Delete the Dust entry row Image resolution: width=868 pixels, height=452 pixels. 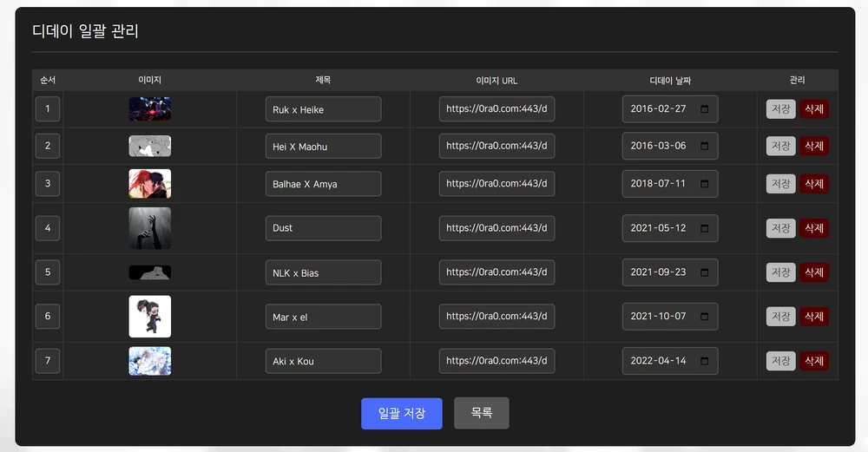(x=813, y=228)
